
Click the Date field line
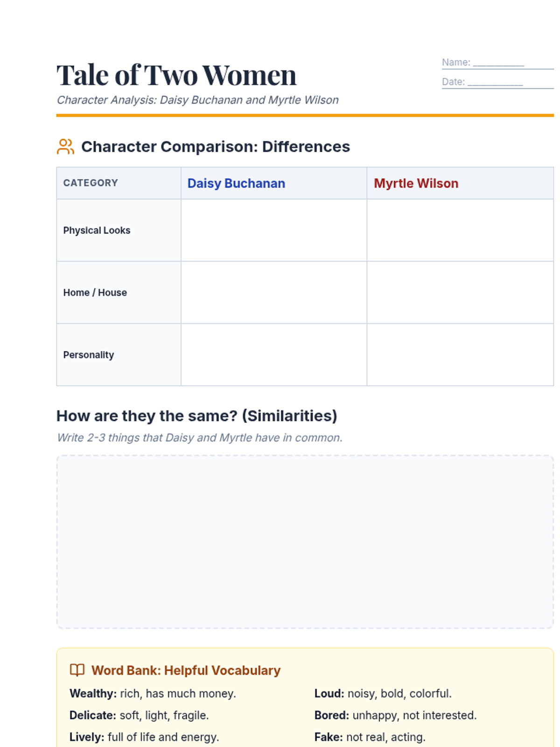pos(495,83)
